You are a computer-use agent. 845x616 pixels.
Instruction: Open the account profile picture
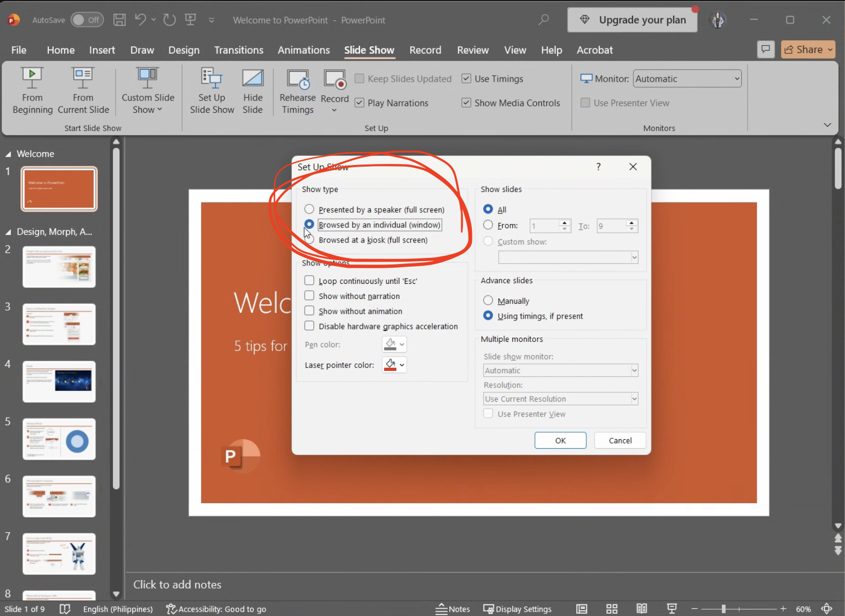tap(718, 20)
